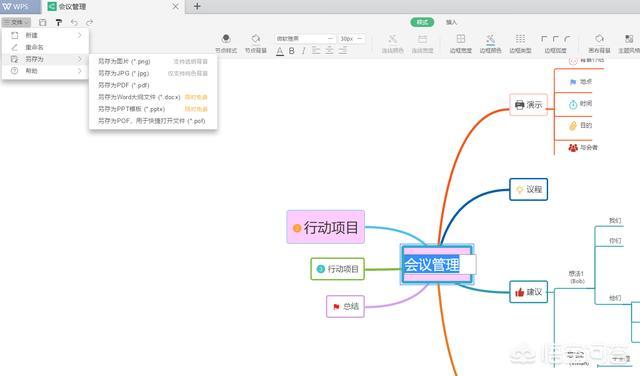Toggle italic text formatting

click(x=303, y=51)
